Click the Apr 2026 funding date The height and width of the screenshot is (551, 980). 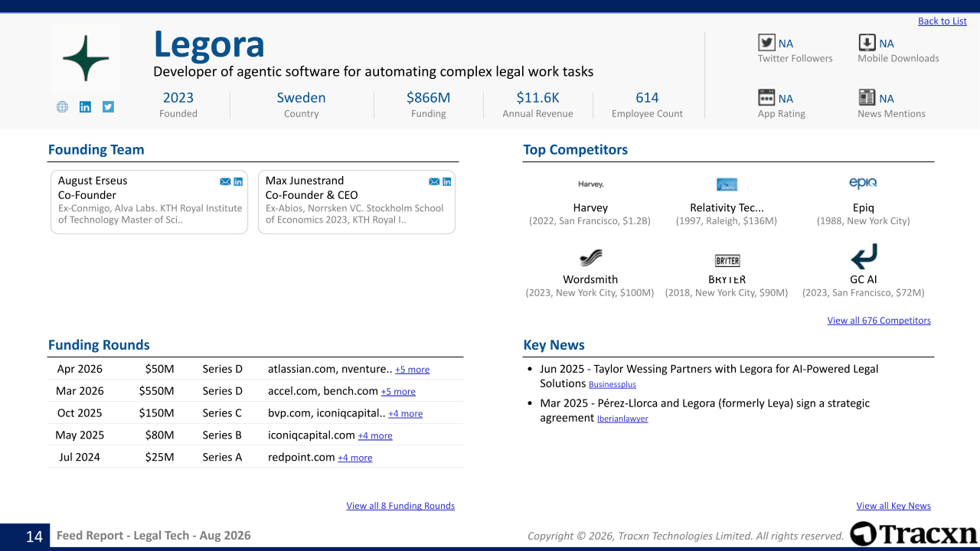click(80, 369)
